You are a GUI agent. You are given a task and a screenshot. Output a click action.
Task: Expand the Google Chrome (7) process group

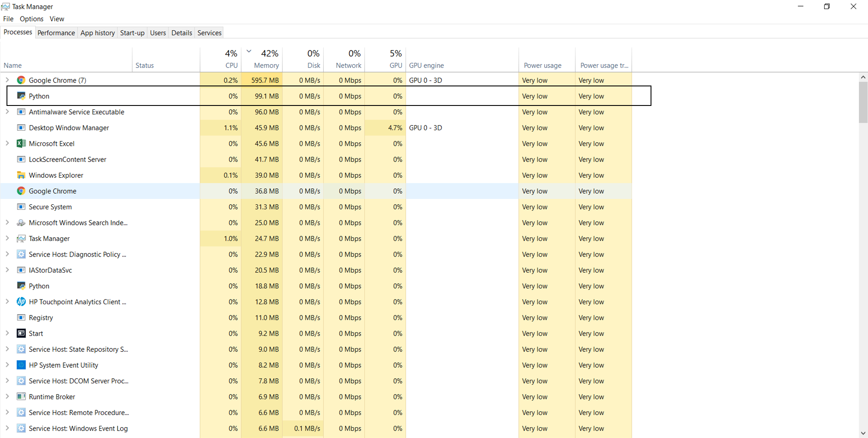[x=7, y=80]
